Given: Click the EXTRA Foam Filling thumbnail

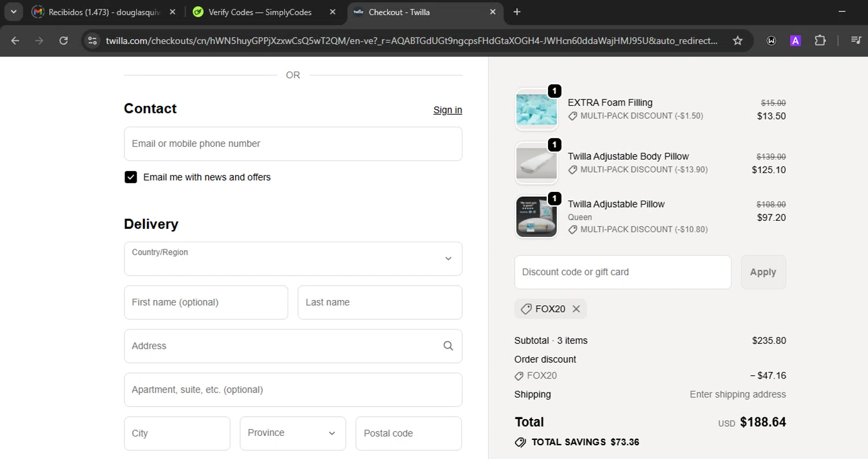Looking at the screenshot, I should [536, 110].
